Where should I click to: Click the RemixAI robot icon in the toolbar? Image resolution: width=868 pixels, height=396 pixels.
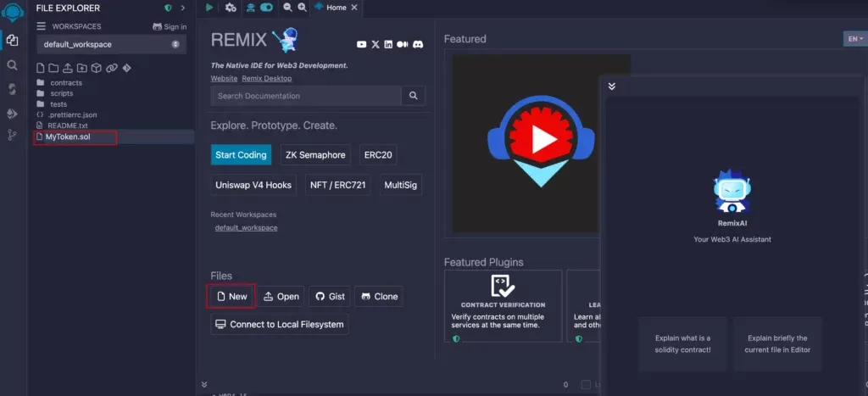pos(251,8)
